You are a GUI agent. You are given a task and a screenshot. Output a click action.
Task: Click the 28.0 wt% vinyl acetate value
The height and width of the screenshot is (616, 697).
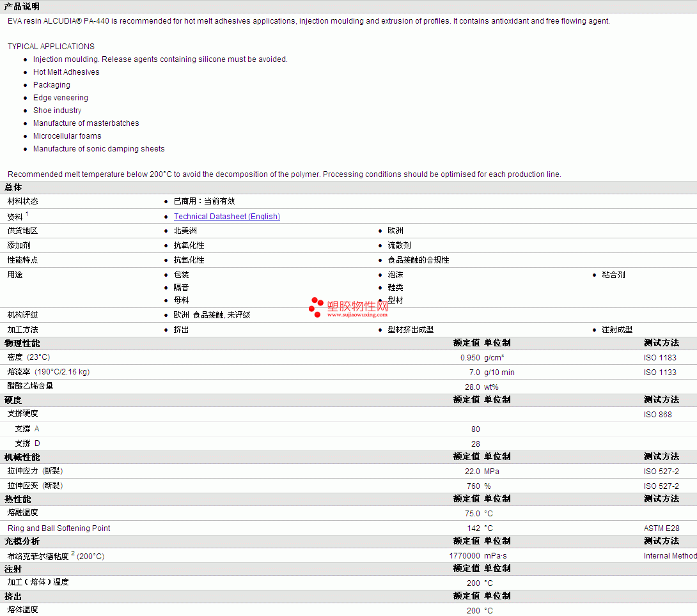pyautogui.click(x=482, y=387)
